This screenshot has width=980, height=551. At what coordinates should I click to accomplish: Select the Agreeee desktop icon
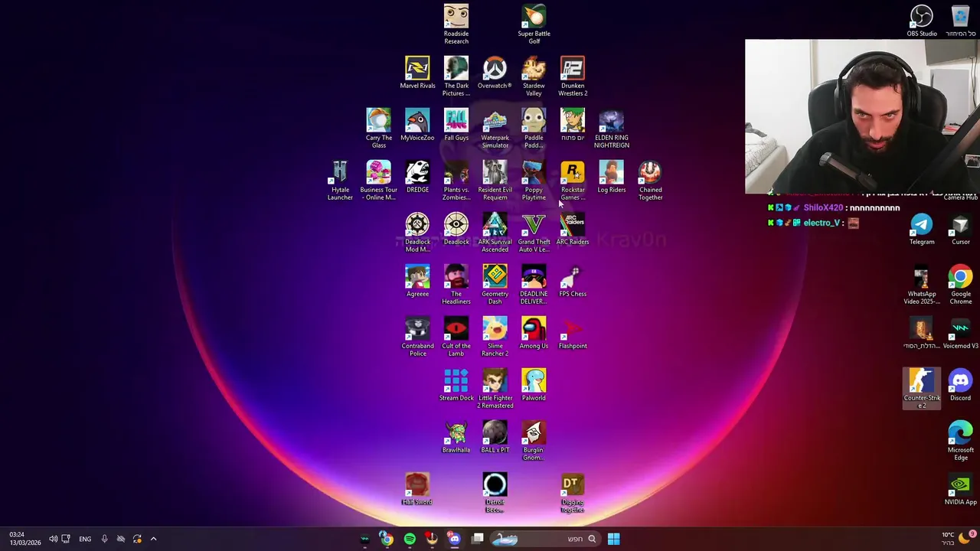pos(417,281)
